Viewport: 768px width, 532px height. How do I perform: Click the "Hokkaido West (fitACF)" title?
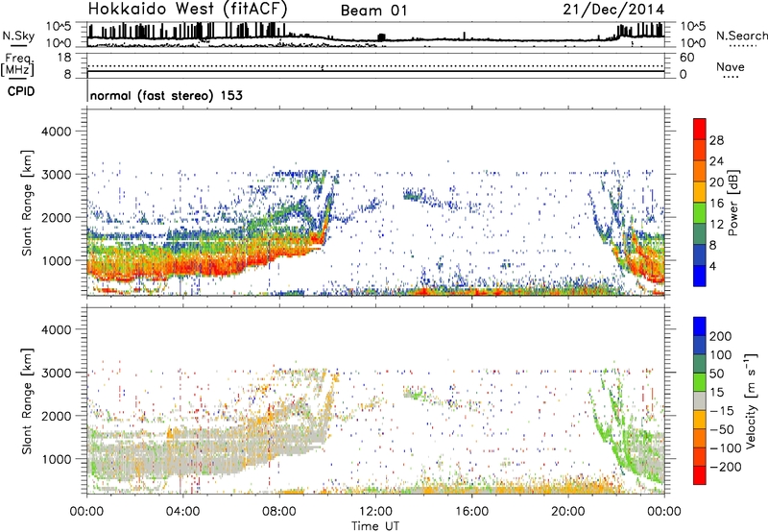[187, 9]
